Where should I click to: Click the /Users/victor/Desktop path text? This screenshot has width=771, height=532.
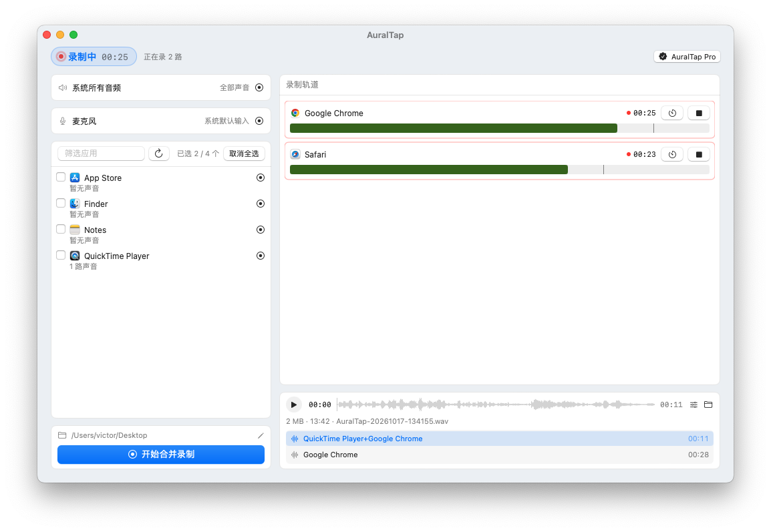[x=109, y=435]
